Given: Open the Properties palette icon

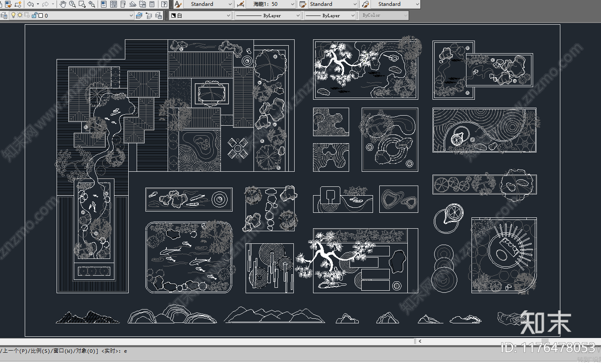Looking at the screenshot, I should point(104,4).
